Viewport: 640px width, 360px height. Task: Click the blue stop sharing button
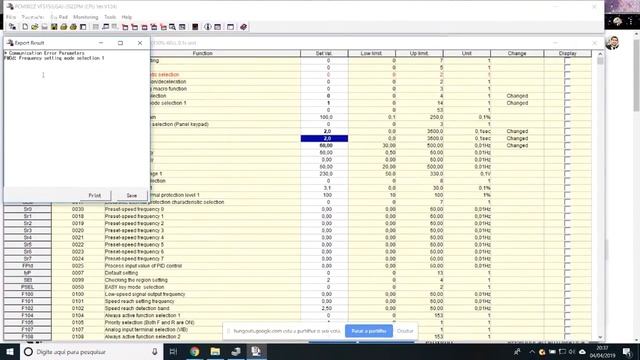[369, 331]
